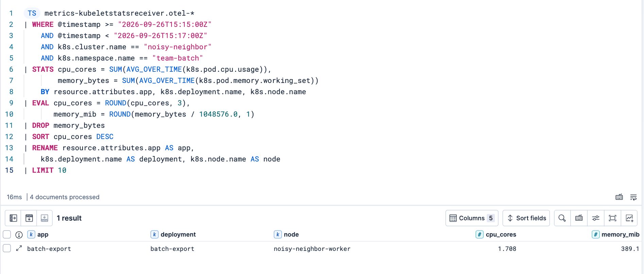644x274 pixels.
Task: Click the '1 result' count label
Action: [x=69, y=218]
